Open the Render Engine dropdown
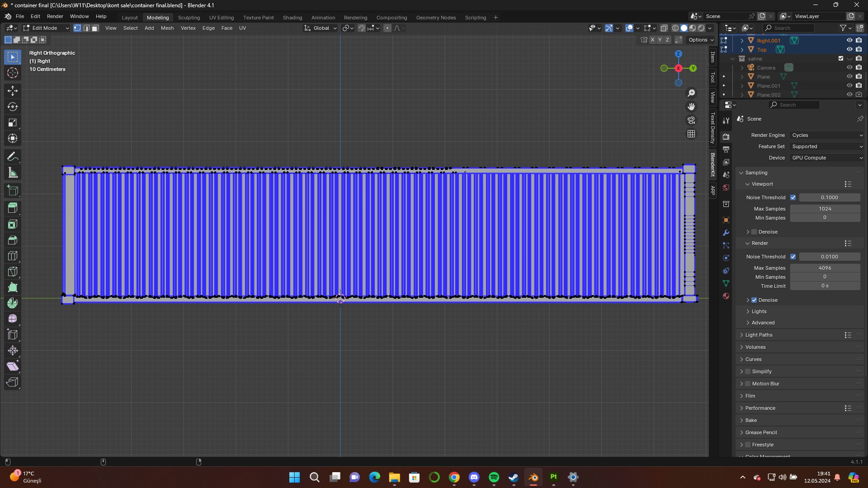The image size is (868, 488). 827,135
